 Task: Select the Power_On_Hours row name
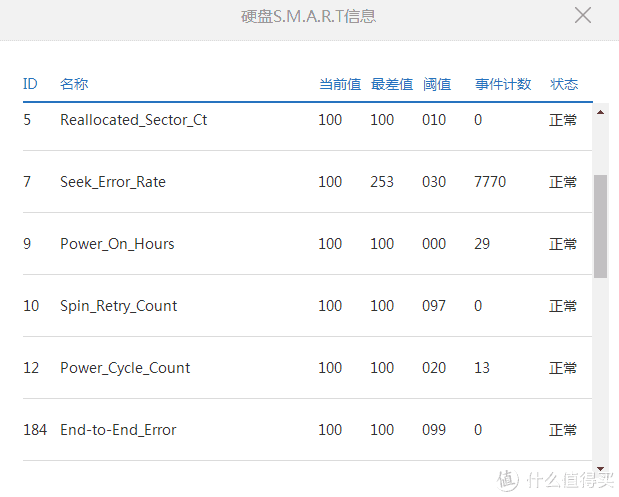117,244
